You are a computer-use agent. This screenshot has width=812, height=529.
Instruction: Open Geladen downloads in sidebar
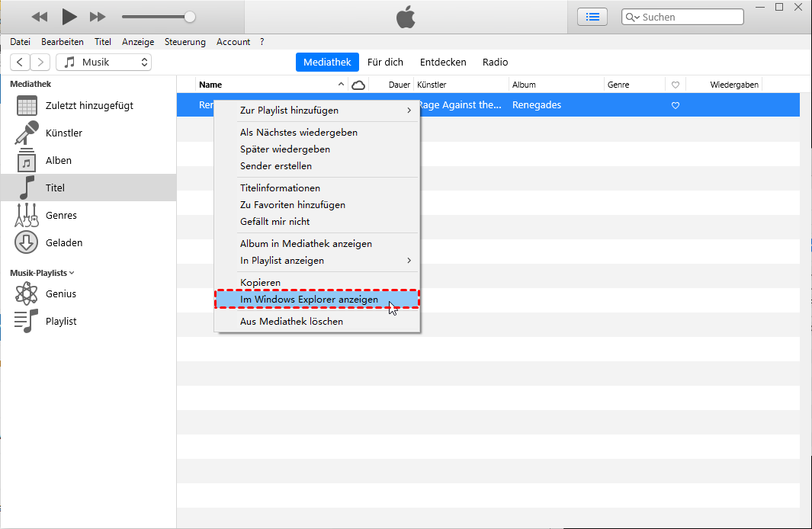tap(27, 243)
